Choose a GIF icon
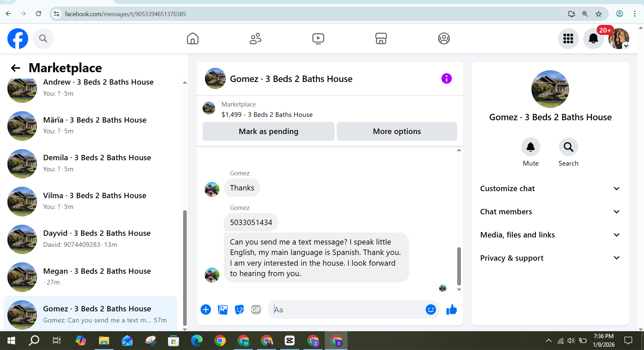Image resolution: width=644 pixels, height=350 pixels. pos(256,309)
